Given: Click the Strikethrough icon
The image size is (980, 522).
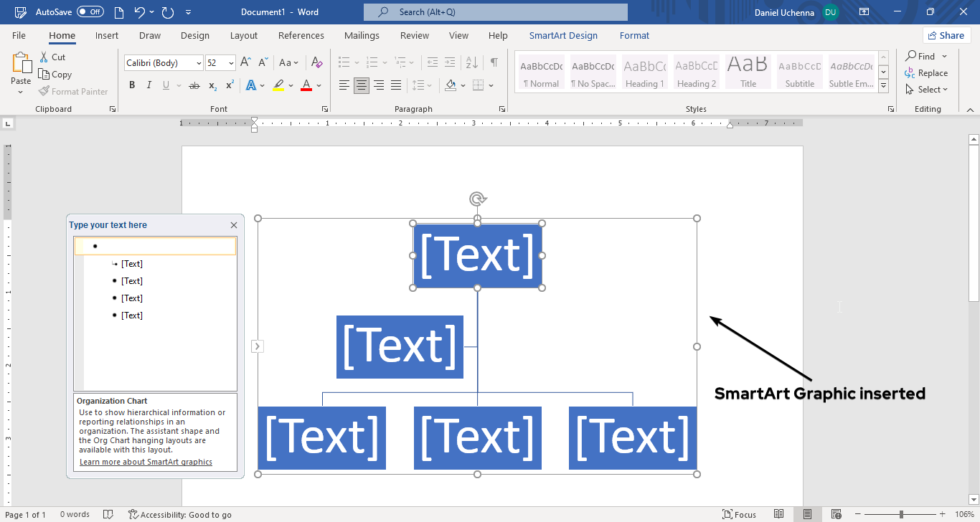Looking at the screenshot, I should click(194, 85).
